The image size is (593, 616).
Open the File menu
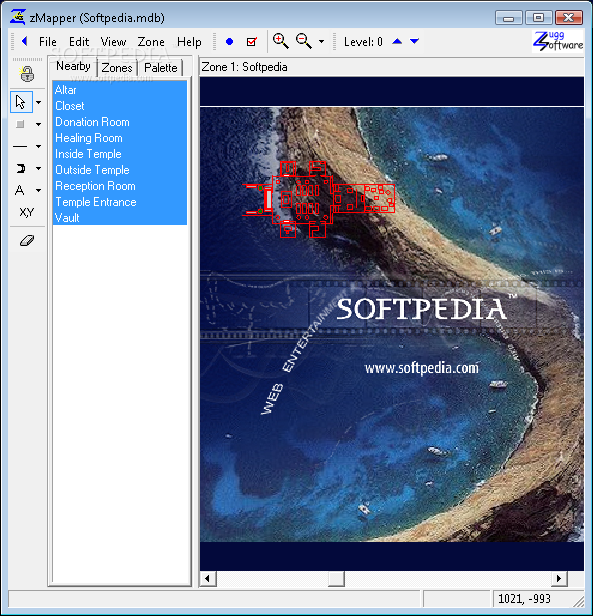(x=48, y=42)
